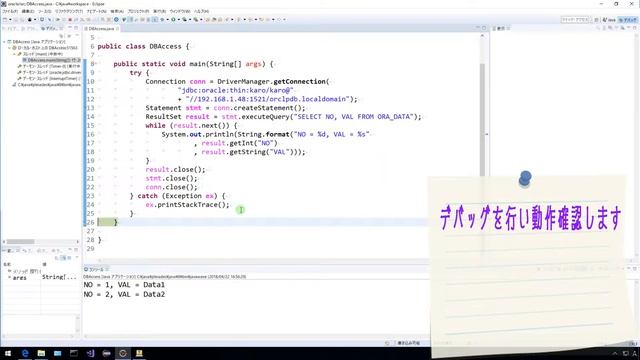This screenshot has height=360, width=640.
Task: Open the ファイル(F) menu
Action: click(10, 11)
